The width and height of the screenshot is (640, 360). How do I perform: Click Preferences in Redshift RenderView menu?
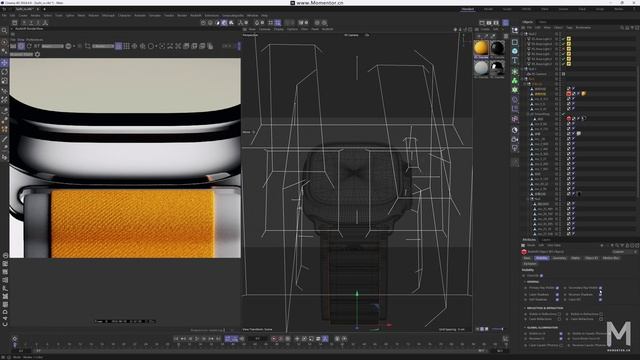[x=35, y=40]
